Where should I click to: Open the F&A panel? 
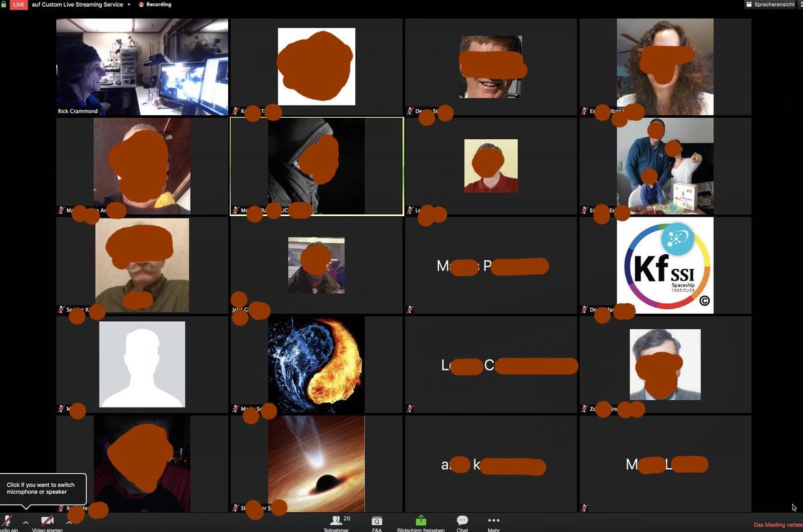377,521
